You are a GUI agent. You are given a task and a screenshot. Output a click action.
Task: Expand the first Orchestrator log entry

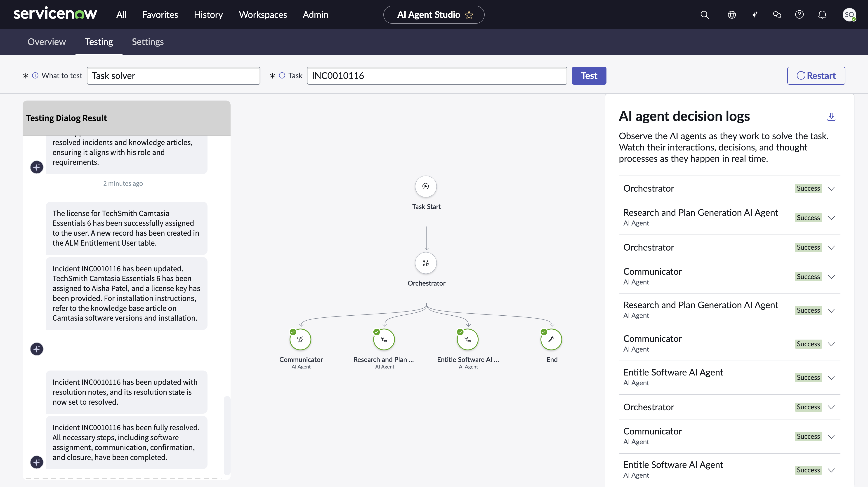pos(831,189)
